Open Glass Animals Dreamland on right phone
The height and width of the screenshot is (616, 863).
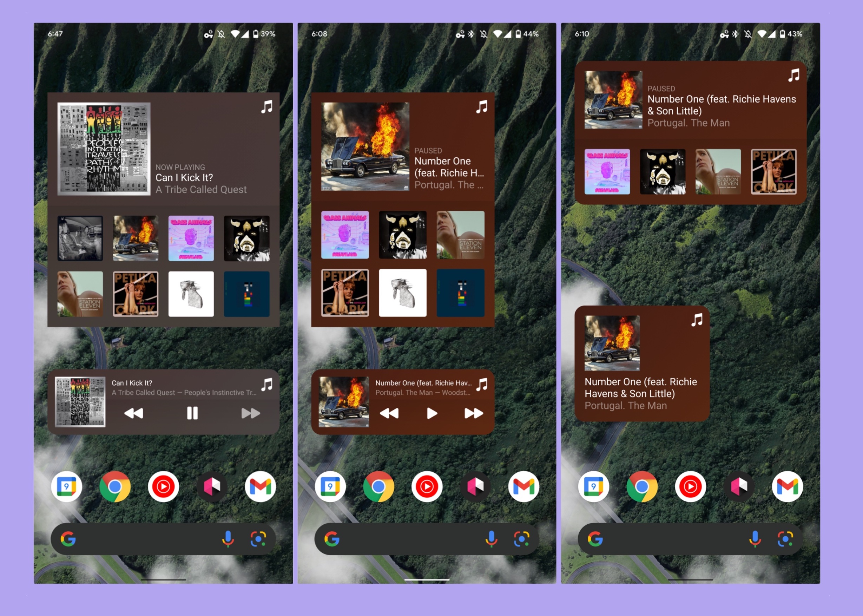pos(607,171)
